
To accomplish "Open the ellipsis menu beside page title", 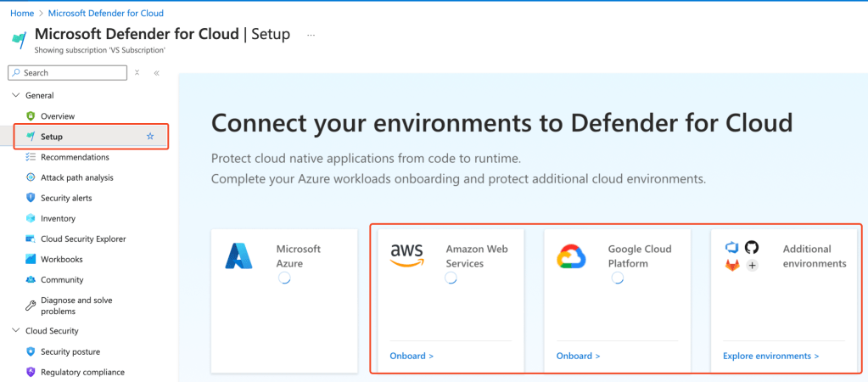I will point(311,35).
